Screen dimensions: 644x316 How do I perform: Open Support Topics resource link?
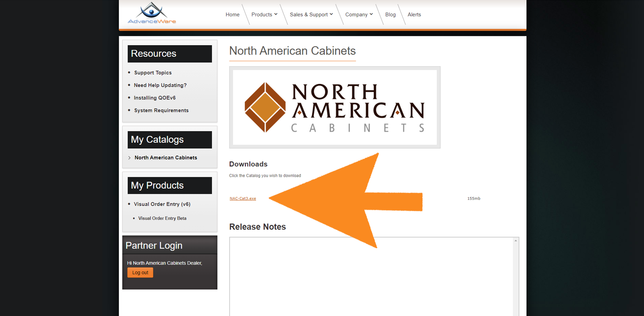pyautogui.click(x=153, y=73)
